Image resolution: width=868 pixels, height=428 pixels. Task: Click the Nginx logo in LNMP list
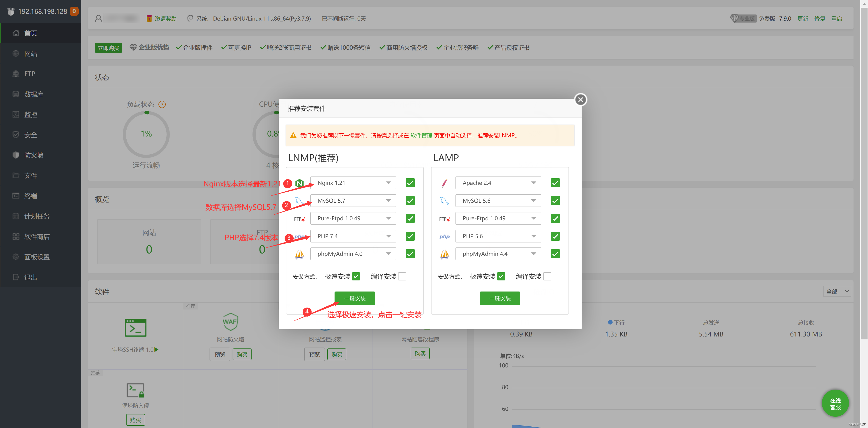pyautogui.click(x=299, y=183)
